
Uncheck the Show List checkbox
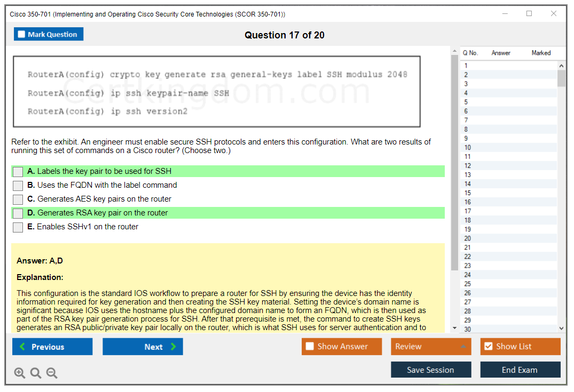488,346
